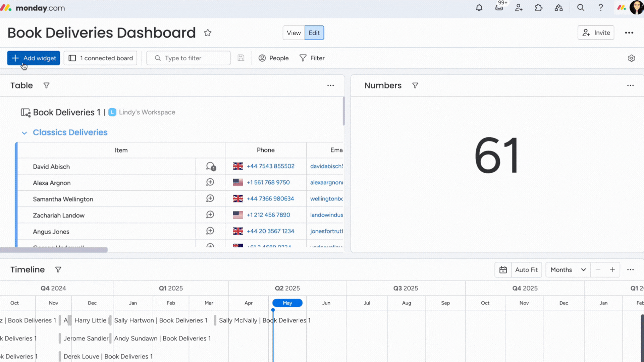Screen dimensions: 644x362
Task: Open the Harry Little timeline item
Action: tap(90, 320)
